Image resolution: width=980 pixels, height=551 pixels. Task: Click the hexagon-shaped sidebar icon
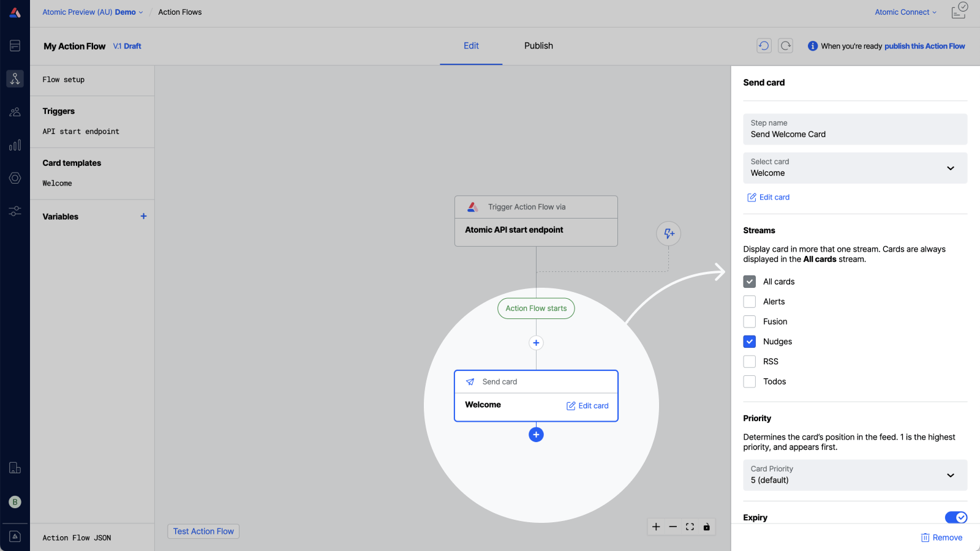click(x=15, y=178)
